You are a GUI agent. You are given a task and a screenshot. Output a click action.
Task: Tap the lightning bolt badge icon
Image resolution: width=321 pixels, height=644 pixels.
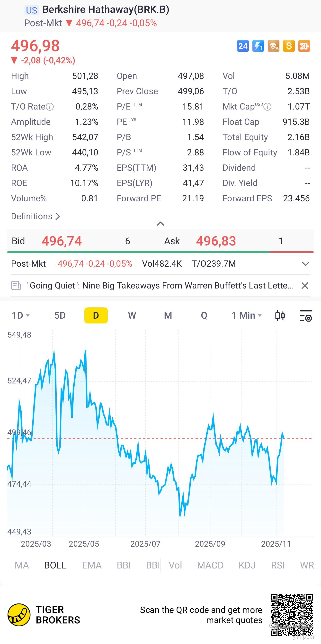click(x=258, y=46)
